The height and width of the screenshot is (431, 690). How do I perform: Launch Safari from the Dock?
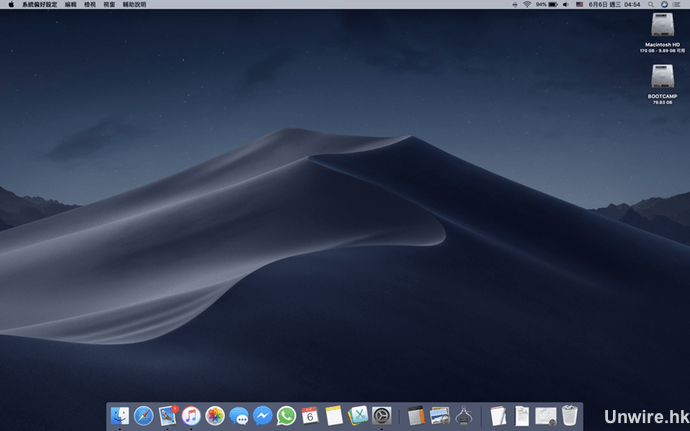pos(143,416)
